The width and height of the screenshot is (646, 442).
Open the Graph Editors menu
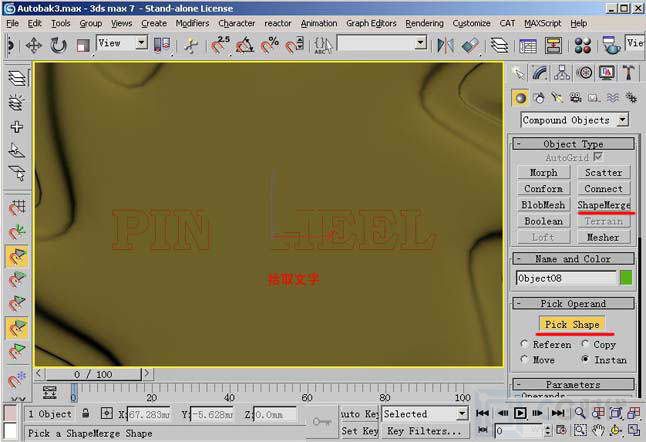371,23
